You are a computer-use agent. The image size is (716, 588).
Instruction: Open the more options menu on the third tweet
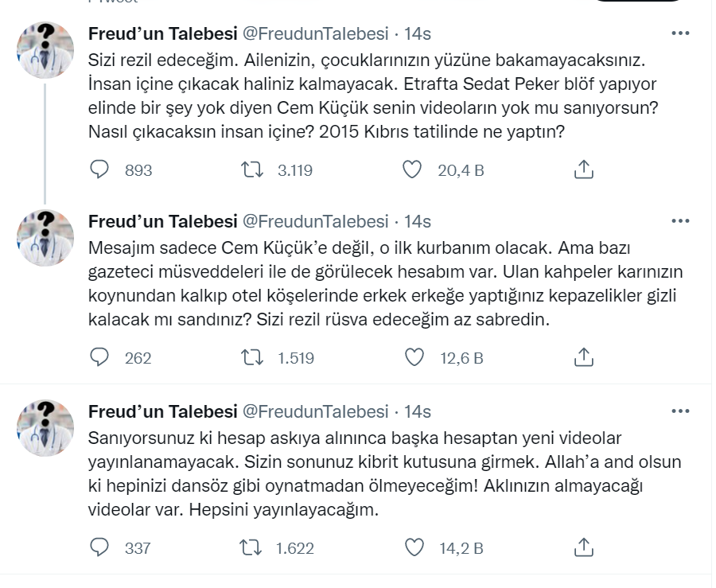point(680,411)
